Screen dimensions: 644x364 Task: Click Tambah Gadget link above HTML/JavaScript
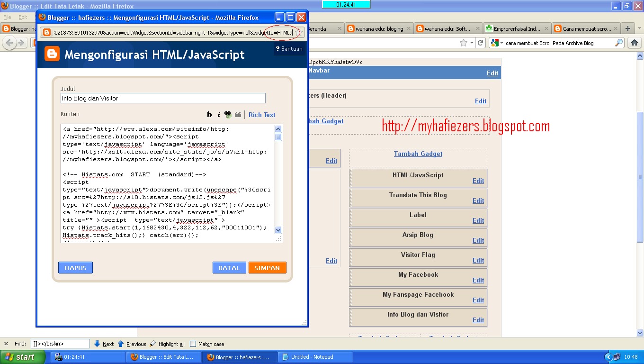tap(418, 154)
